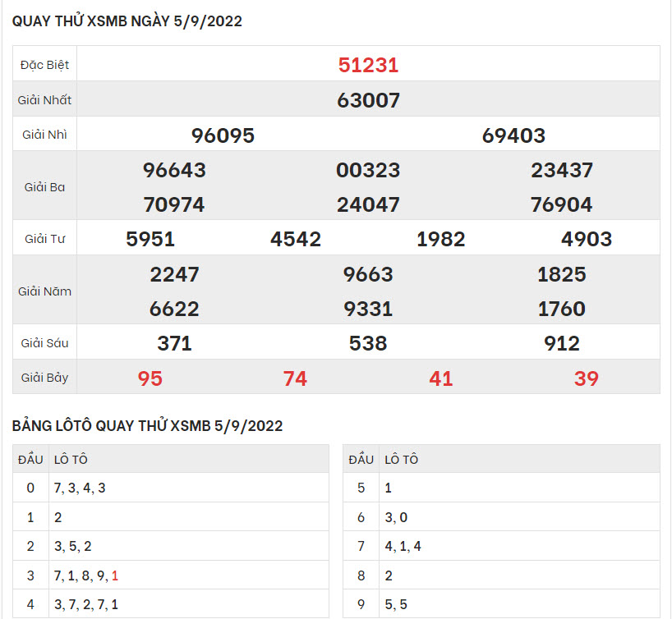Select fifth prize number 9331
This screenshot has width=672, height=619.
(368, 309)
